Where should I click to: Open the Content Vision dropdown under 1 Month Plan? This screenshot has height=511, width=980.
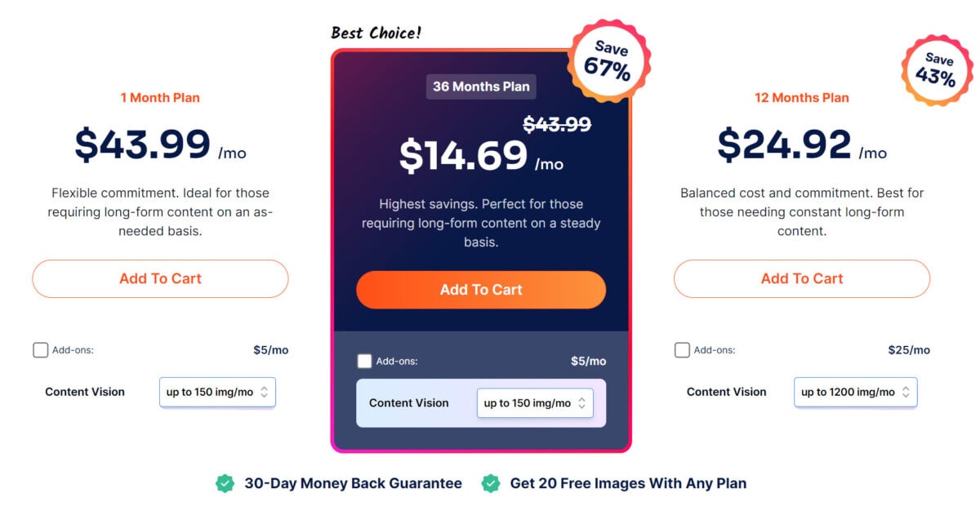(x=217, y=392)
